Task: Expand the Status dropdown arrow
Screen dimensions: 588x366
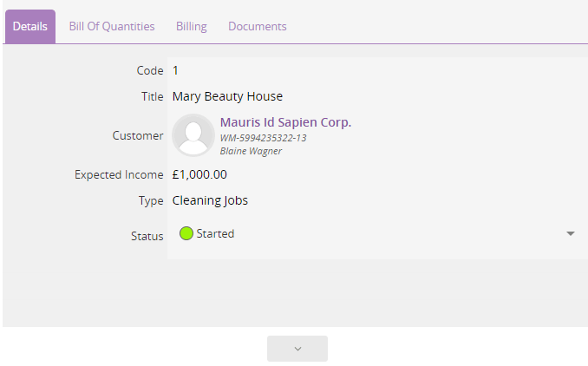Action: point(571,233)
